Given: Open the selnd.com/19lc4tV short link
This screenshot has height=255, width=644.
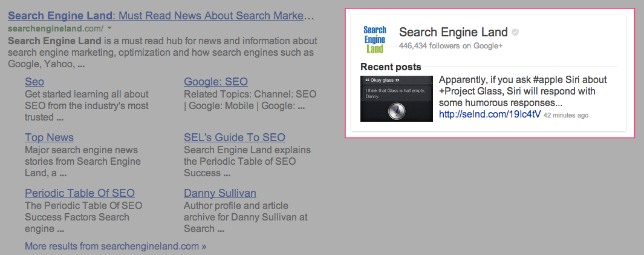Looking at the screenshot, I should [490, 114].
